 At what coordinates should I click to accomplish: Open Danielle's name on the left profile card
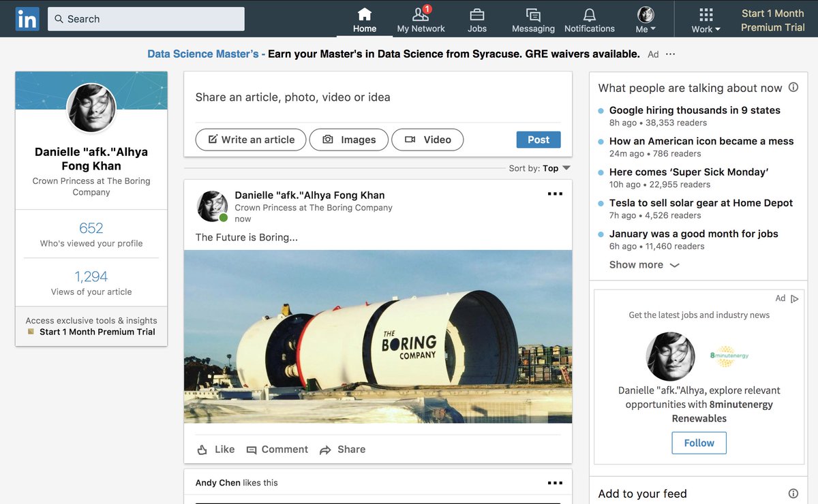91,159
